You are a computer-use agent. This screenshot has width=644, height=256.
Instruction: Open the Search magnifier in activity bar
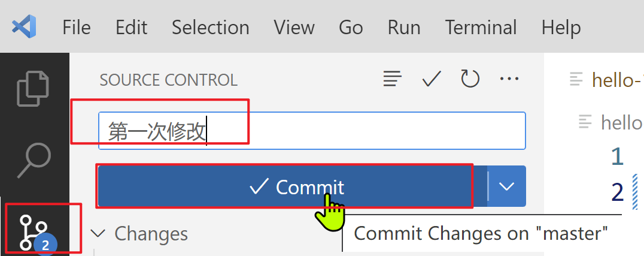pyautogui.click(x=34, y=161)
